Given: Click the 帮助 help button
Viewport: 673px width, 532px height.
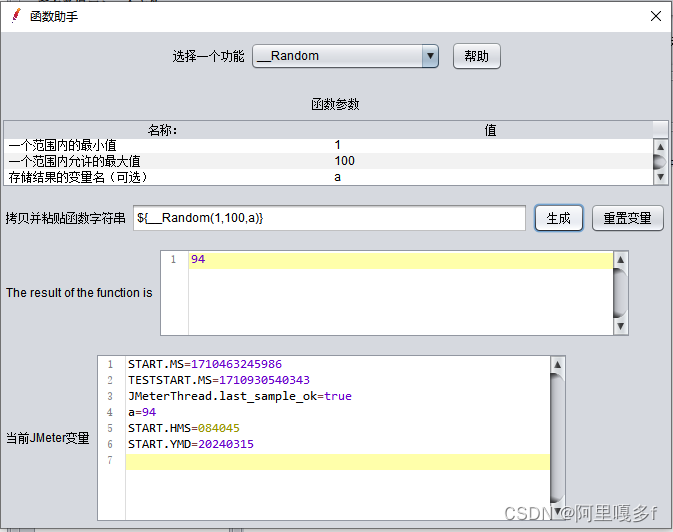Looking at the screenshot, I should [476, 56].
